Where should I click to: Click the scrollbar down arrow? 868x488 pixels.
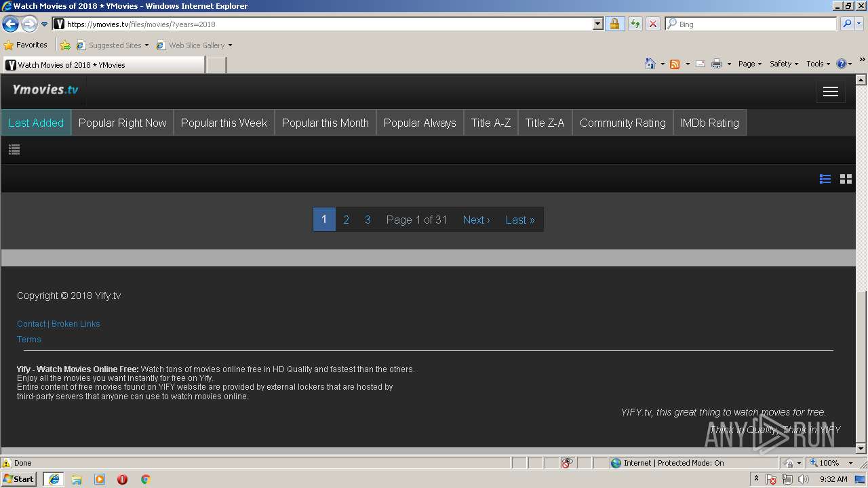861,449
